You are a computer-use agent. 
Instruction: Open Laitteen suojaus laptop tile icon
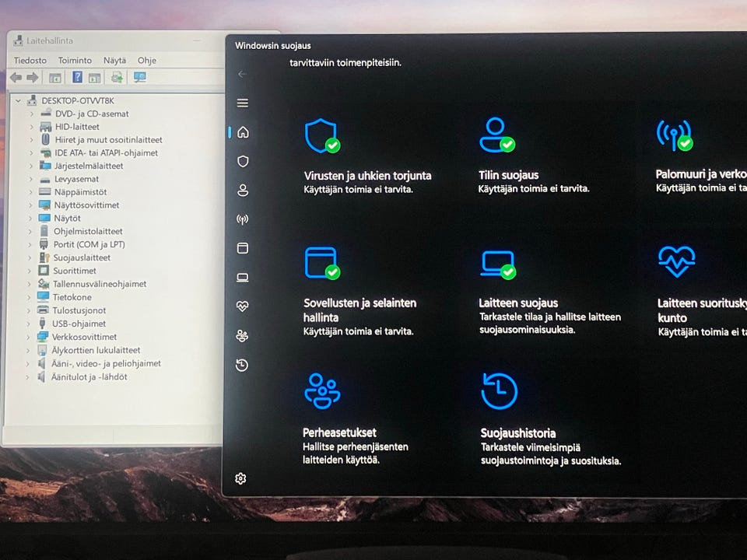click(498, 264)
